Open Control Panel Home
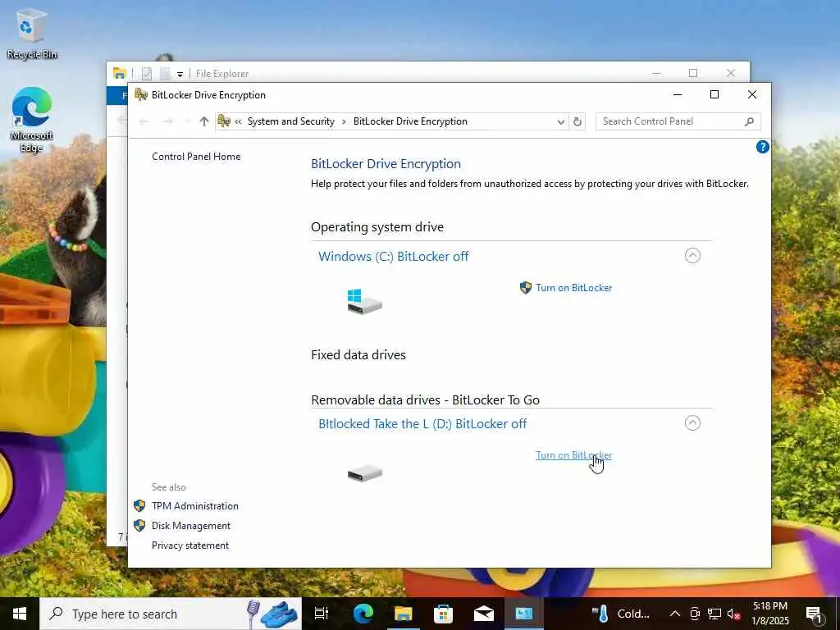This screenshot has width=840, height=630. pos(196,157)
